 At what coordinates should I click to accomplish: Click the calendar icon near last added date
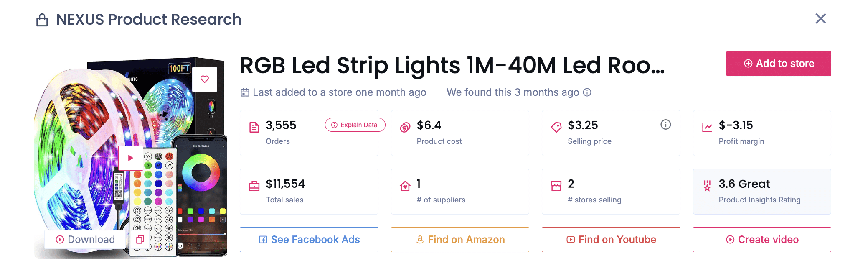click(245, 92)
